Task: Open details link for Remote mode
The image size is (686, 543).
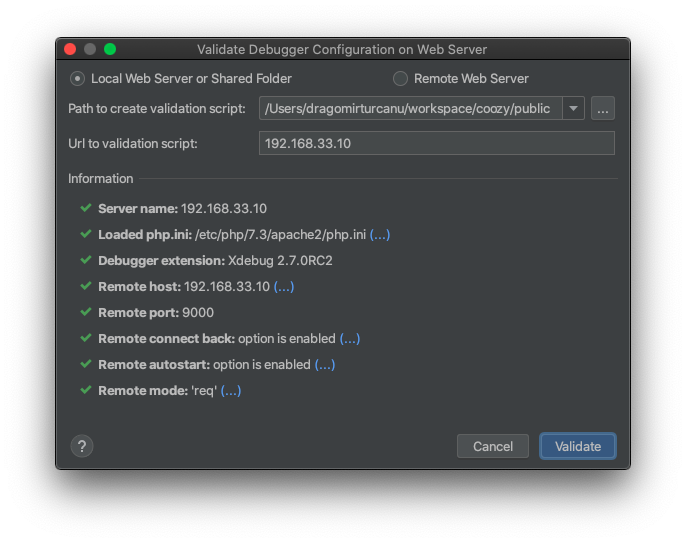Action: 231,390
